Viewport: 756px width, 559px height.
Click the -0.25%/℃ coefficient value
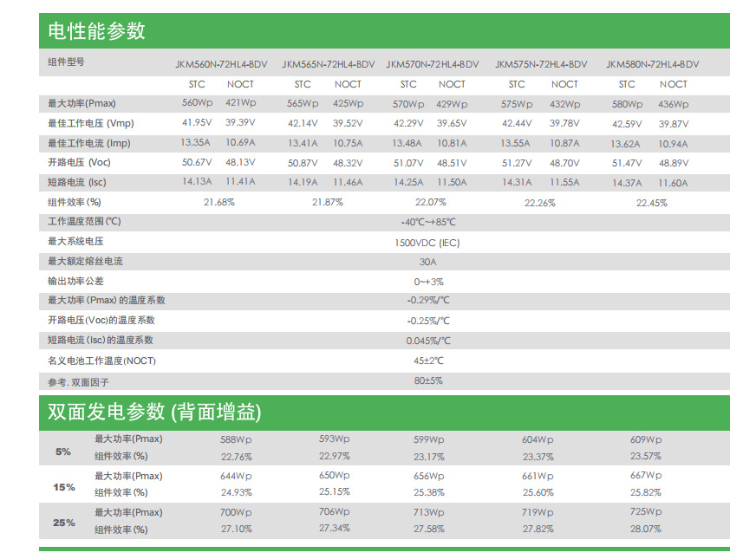[x=428, y=321]
